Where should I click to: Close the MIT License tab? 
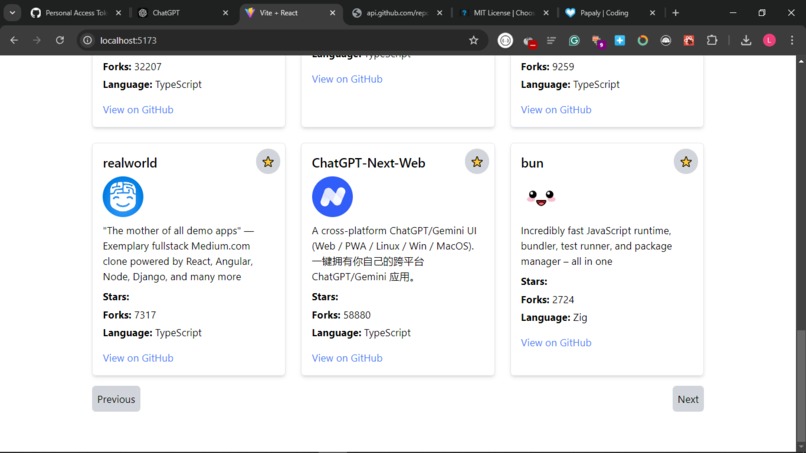click(x=546, y=13)
